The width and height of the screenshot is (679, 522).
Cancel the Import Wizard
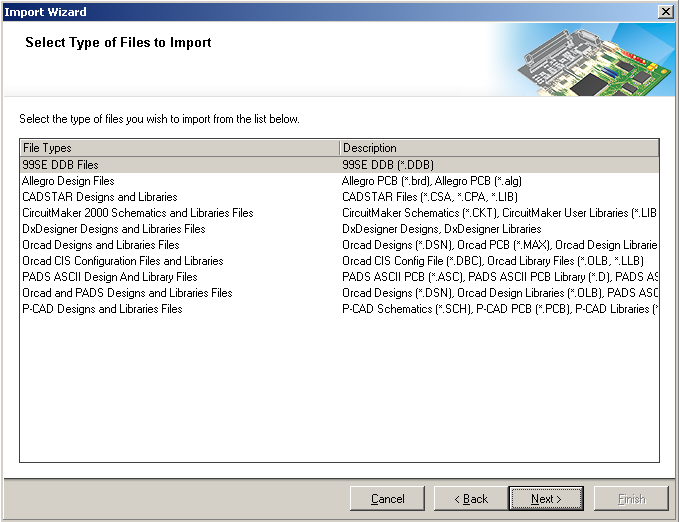[x=387, y=499]
